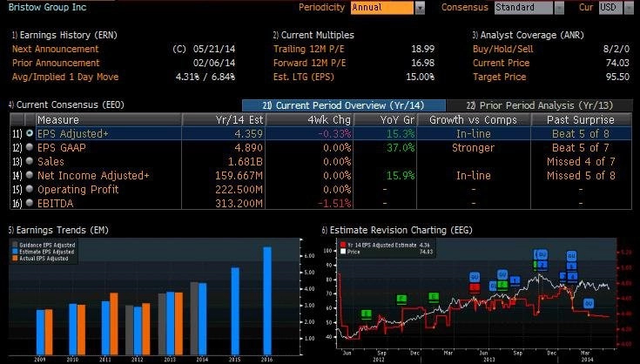Screen dimensions: 640x364
Task: Click the Buy/Hold/Sell value 8/2/0
Action: click(x=616, y=49)
